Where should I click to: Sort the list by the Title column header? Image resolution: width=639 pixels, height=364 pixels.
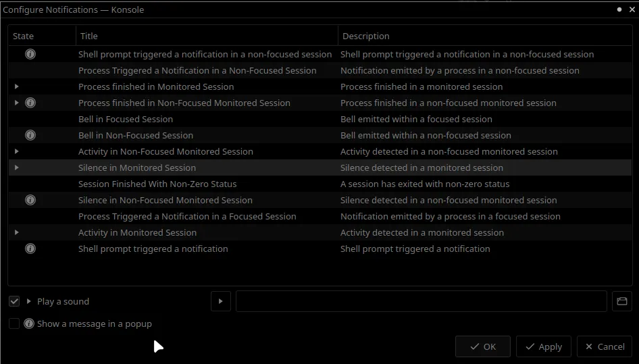207,36
